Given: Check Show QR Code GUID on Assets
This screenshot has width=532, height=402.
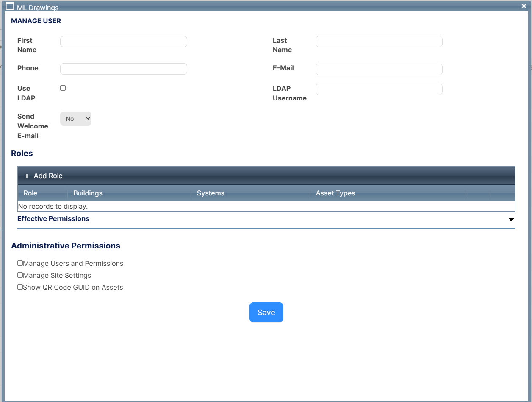Looking at the screenshot, I should 20,287.
